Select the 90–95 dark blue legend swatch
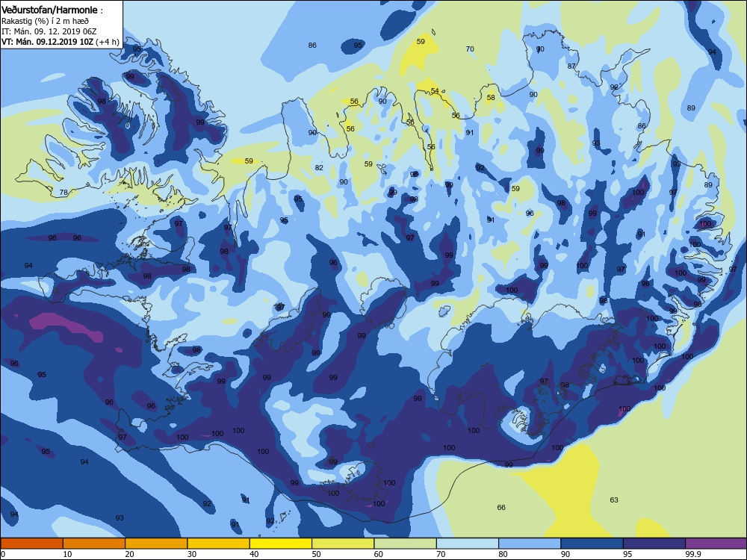Image resolution: width=747 pixels, height=560 pixels. click(592, 544)
